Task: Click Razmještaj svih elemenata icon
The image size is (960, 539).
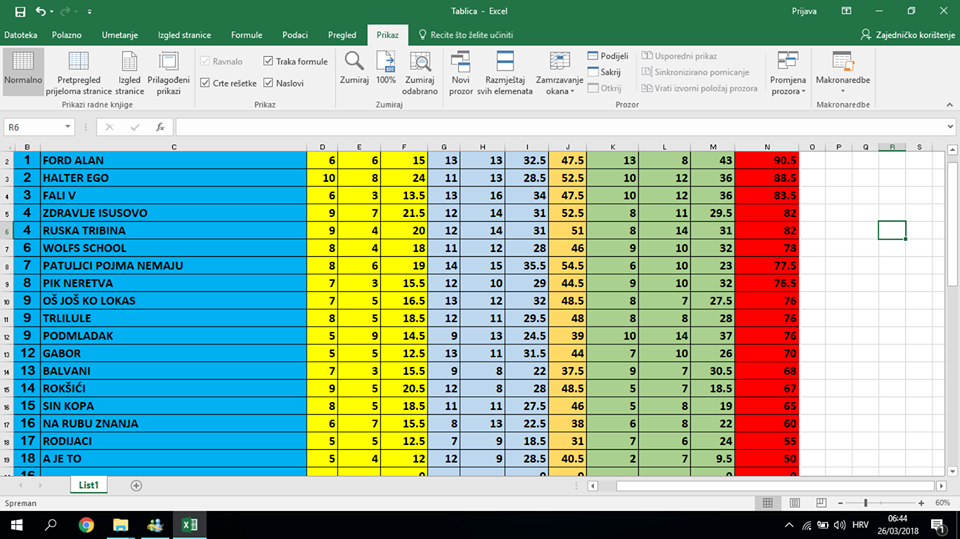Action: (x=506, y=62)
